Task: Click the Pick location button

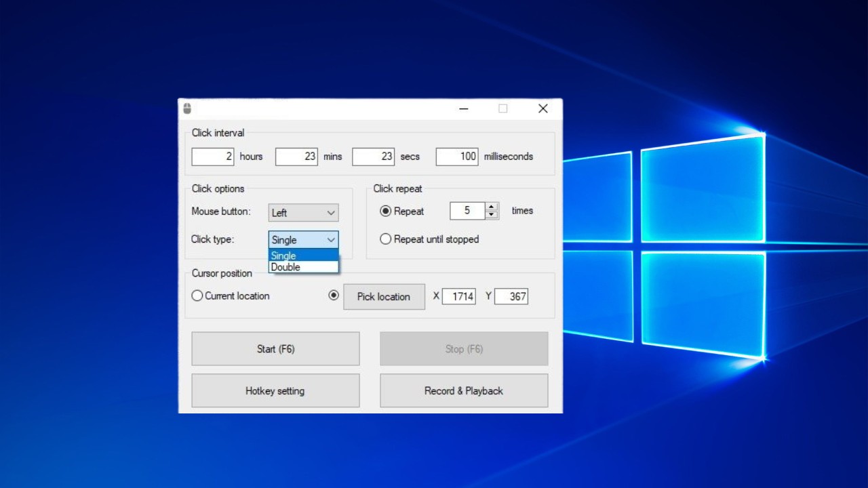Action: click(x=384, y=297)
